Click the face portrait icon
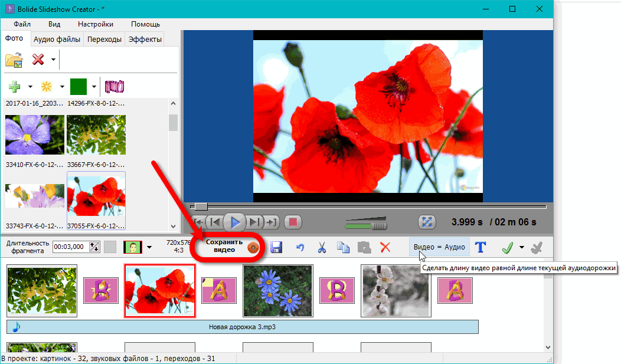Screen dimensions: 621x364 tap(133, 247)
